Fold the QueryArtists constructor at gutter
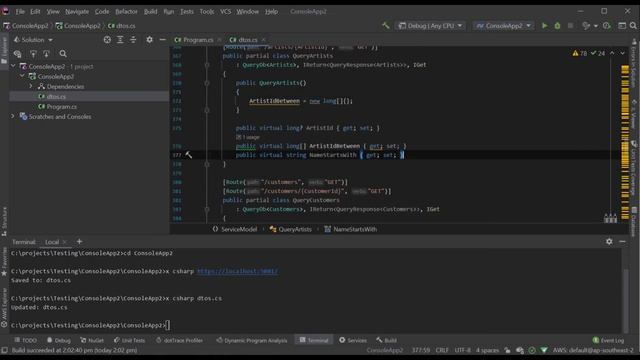Screen dimensions: 640x360 pyautogui.click(x=207, y=83)
